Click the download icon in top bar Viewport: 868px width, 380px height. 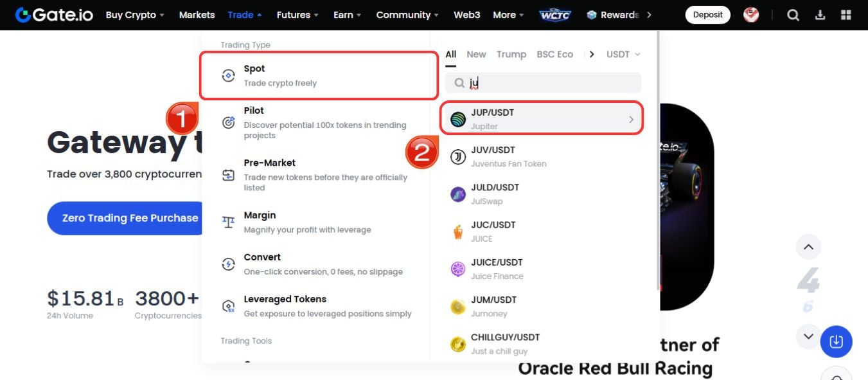tap(820, 15)
